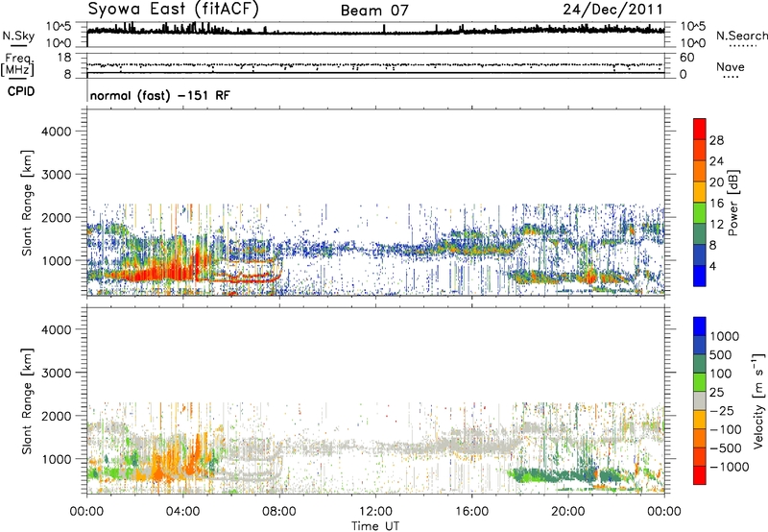This screenshot has width=768, height=532.
Task: Click the '04:00' time tick label
Action: click(x=182, y=512)
